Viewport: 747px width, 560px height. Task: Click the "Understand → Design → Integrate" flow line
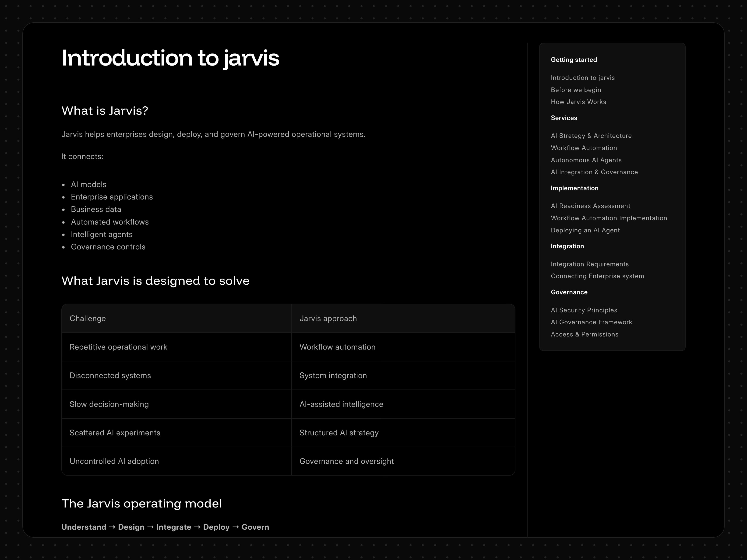pos(165,527)
